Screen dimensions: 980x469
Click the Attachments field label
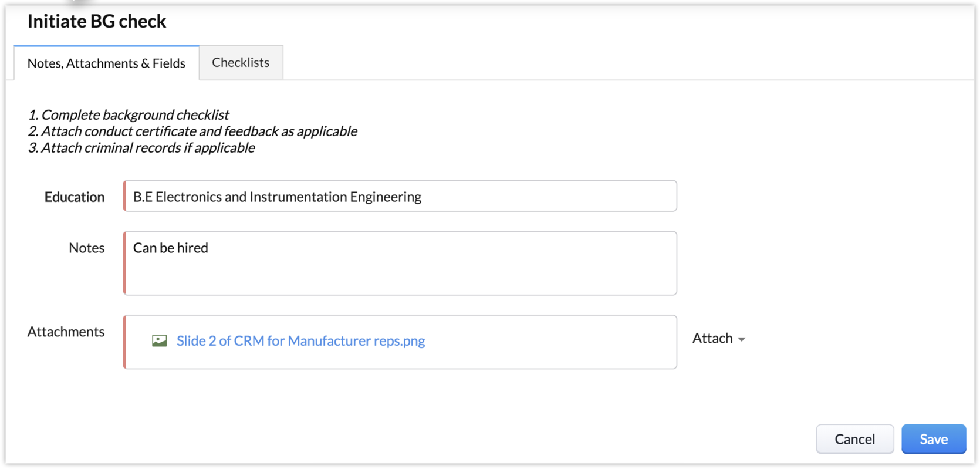coord(66,332)
